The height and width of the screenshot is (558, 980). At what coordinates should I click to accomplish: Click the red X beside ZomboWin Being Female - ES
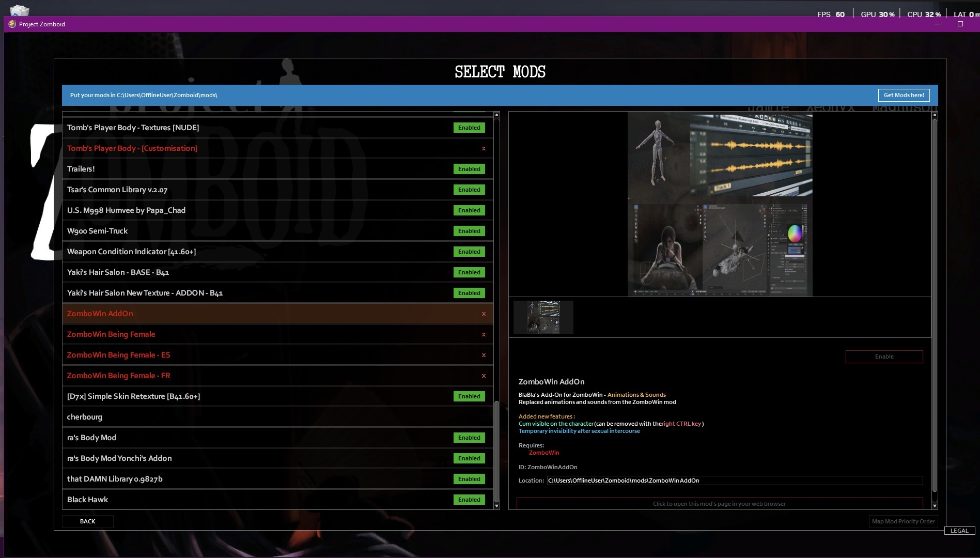(x=484, y=355)
